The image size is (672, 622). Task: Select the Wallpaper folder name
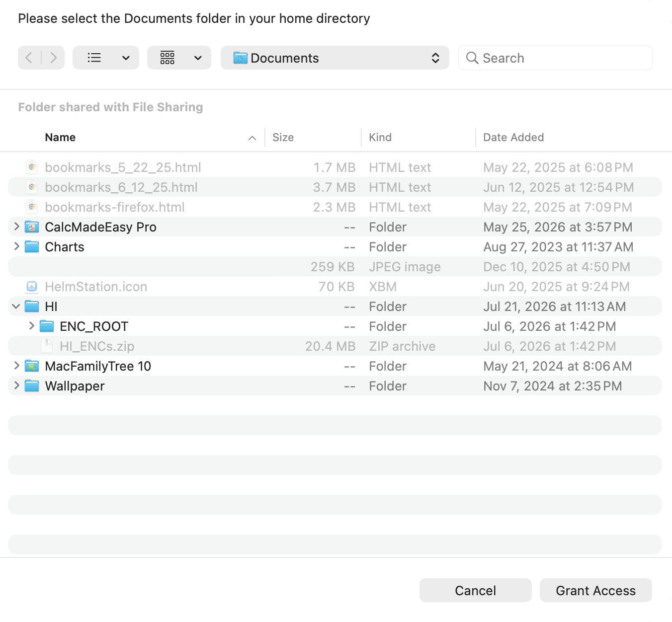tap(75, 386)
